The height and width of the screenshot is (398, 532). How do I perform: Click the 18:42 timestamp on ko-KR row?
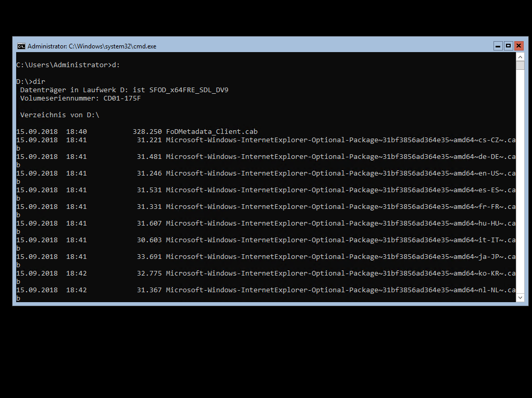click(77, 273)
